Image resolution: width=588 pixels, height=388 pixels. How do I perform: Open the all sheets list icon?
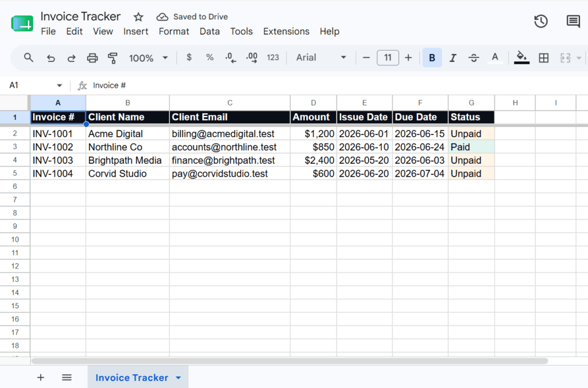67,378
